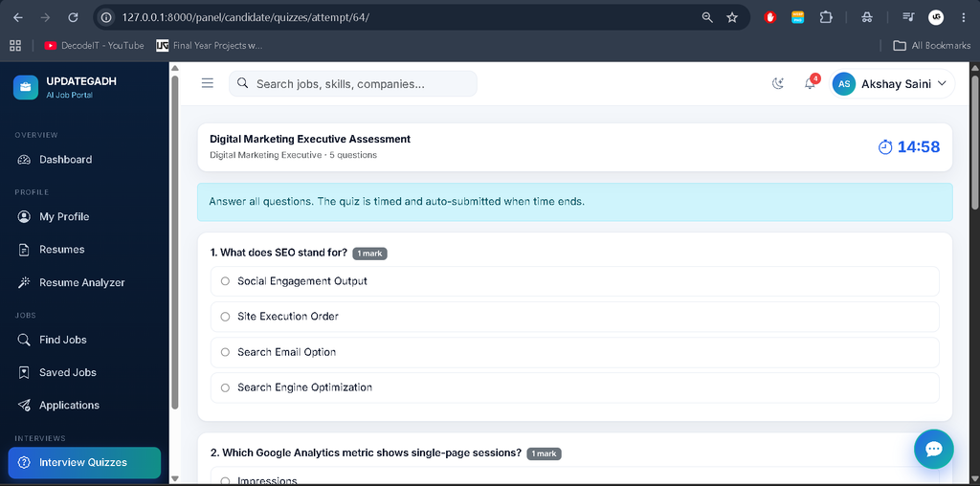The width and height of the screenshot is (980, 486).
Task: Click "Answer all questions" info banner text
Action: tap(397, 202)
